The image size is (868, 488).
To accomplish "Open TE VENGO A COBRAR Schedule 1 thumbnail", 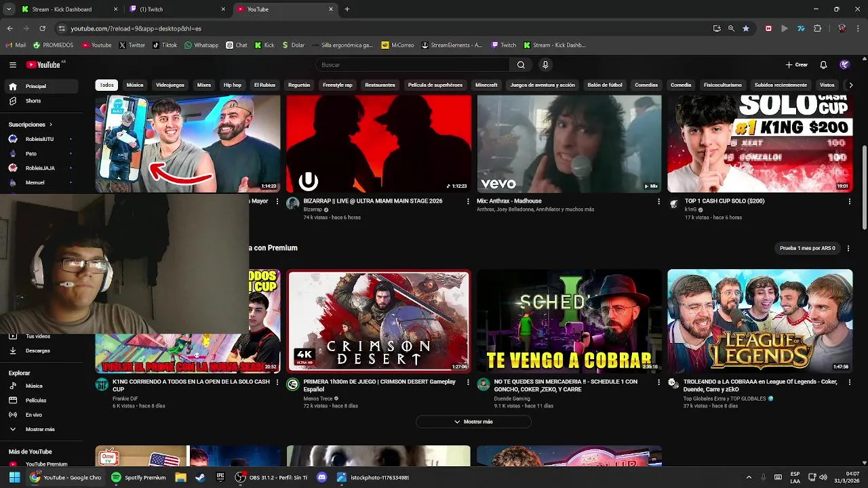I will pyautogui.click(x=569, y=321).
